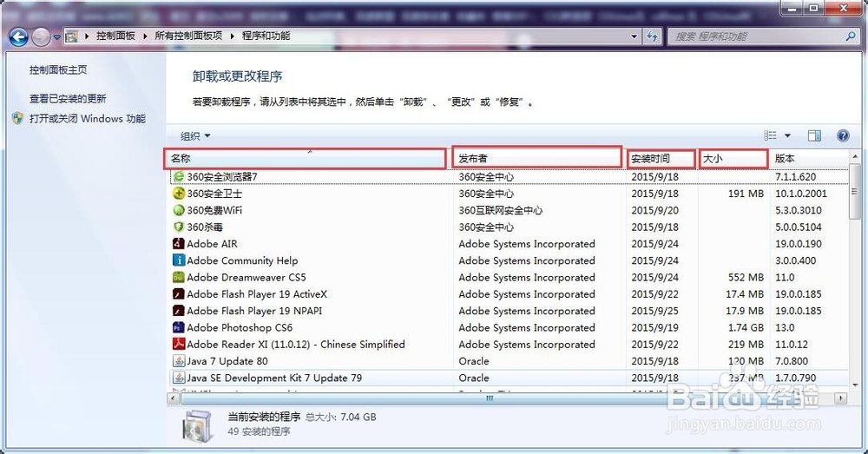The height and width of the screenshot is (454, 868).
Task: Click the refresh button beside address bar
Action: click(x=652, y=36)
